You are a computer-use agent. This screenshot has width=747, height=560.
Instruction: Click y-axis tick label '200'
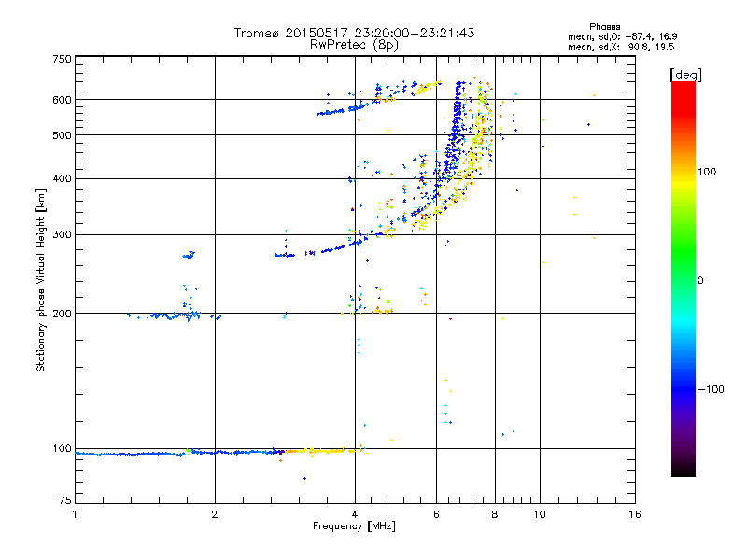(x=62, y=314)
